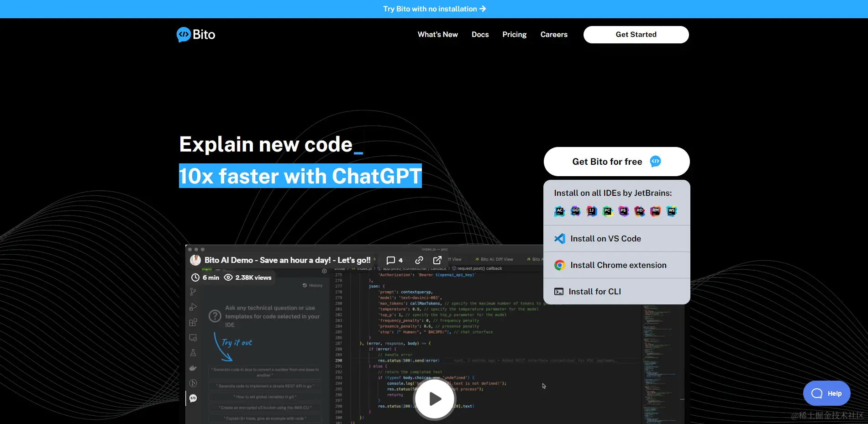Click the terminal CLI icon
Screen dimensions: 868x424
coord(558,292)
